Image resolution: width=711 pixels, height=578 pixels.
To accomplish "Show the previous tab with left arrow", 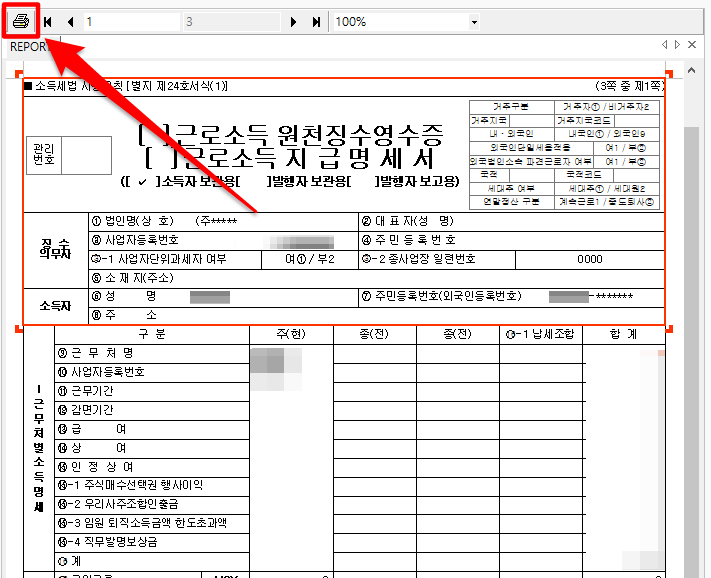I will [x=664, y=44].
